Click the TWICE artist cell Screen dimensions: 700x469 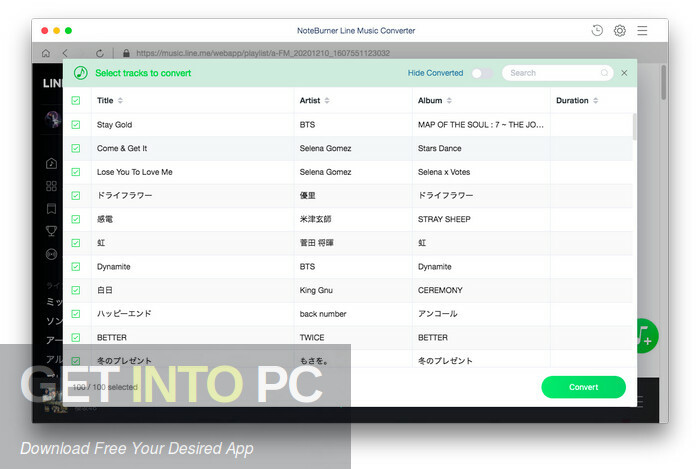[x=312, y=337]
